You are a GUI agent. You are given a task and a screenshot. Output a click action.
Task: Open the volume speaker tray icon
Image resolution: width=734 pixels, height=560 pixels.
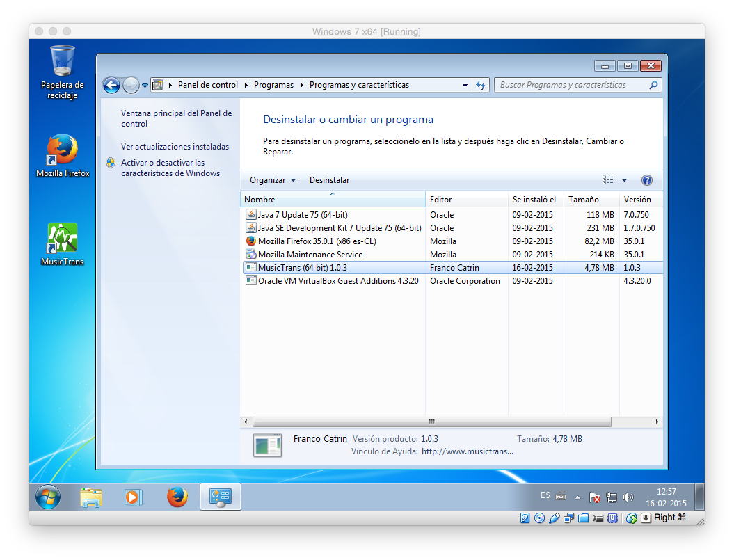(x=628, y=497)
